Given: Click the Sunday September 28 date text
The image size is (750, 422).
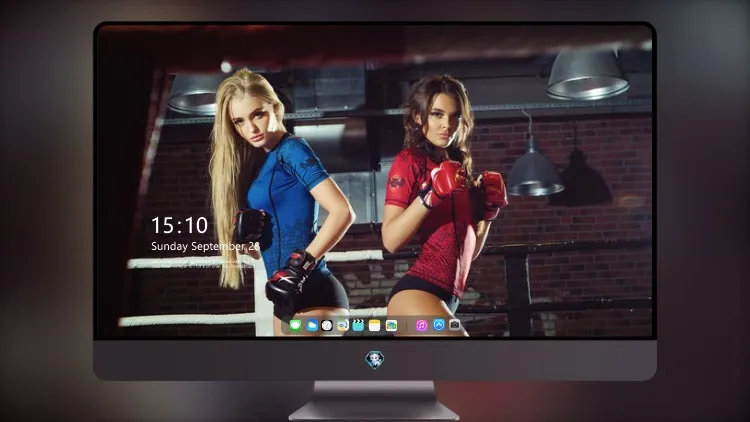Looking at the screenshot, I should click(205, 246).
